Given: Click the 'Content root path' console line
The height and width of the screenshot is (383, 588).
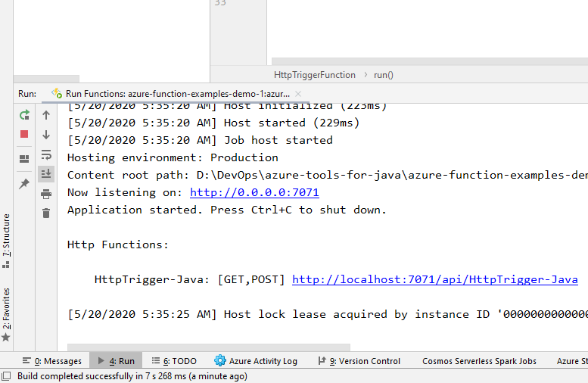Looking at the screenshot, I should point(328,175).
